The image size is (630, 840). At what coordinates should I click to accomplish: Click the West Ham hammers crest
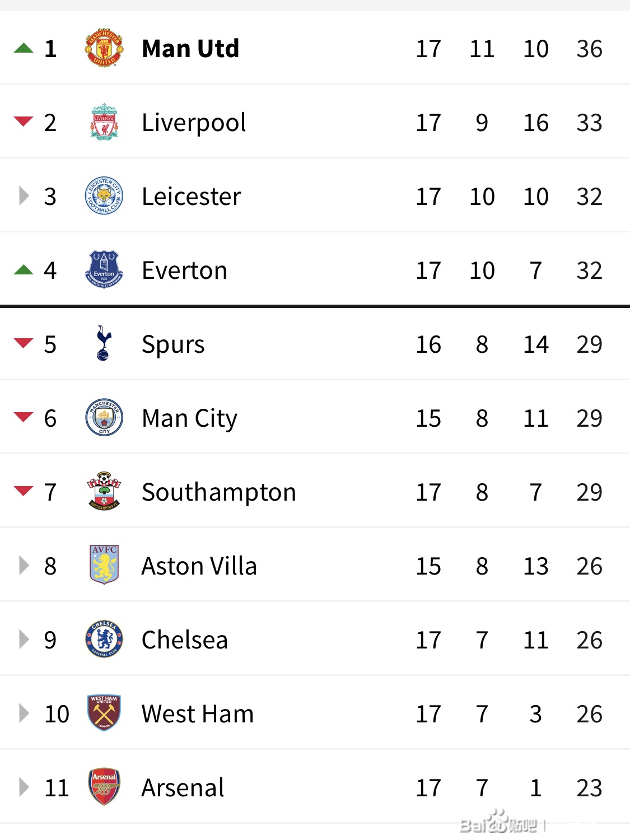[104, 713]
